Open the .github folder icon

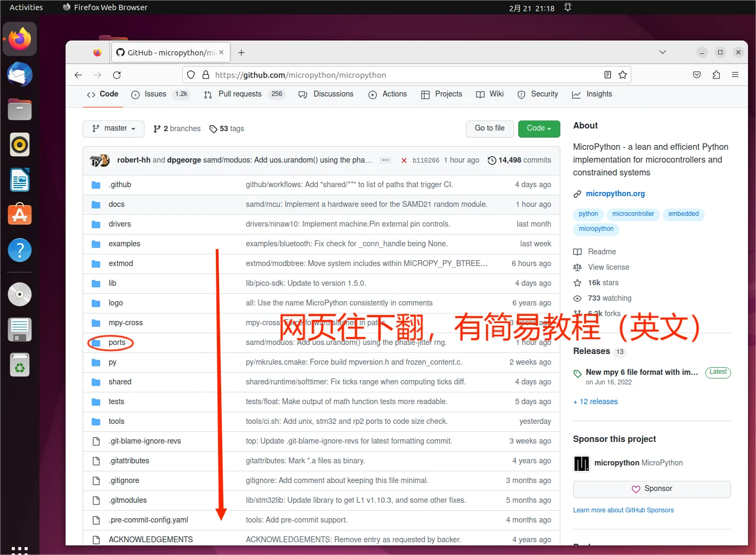click(96, 185)
